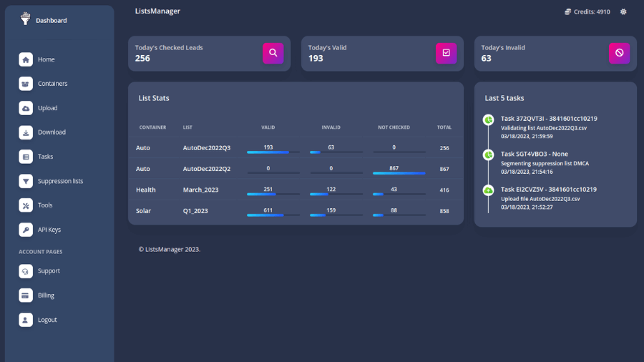Click the Credits: 4910 indicator
Image resolution: width=644 pixels, height=362 pixels.
[x=587, y=11]
